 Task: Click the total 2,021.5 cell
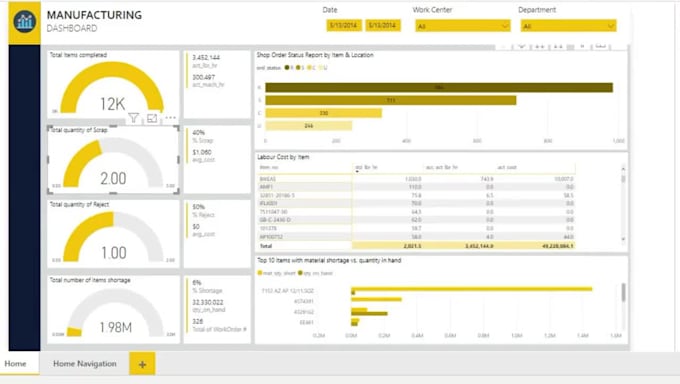pos(412,246)
